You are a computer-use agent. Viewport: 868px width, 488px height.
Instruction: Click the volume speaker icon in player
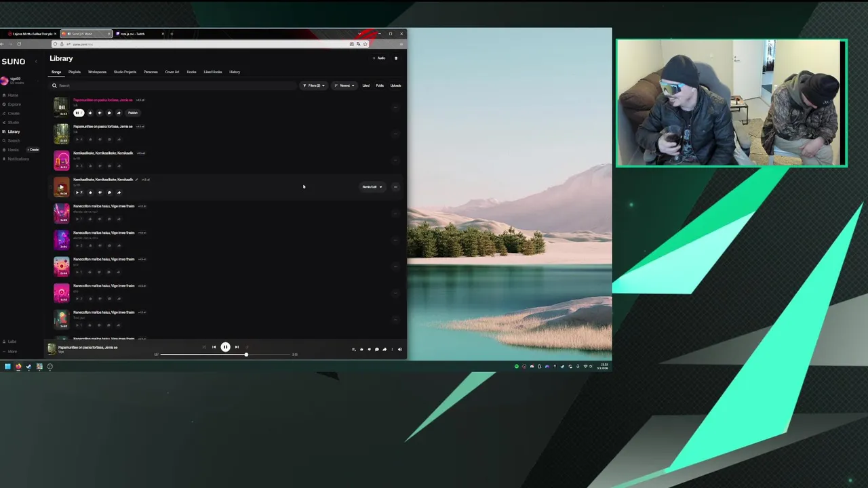coord(399,349)
